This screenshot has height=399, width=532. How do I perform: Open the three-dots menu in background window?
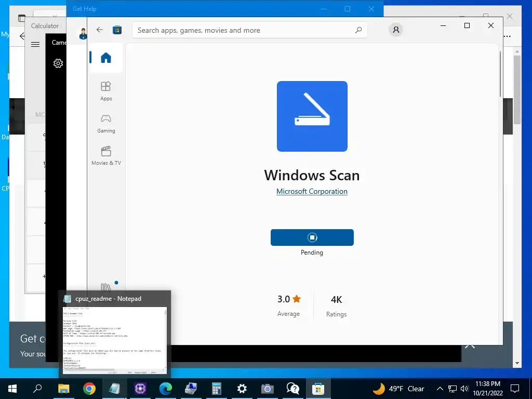[507, 36]
